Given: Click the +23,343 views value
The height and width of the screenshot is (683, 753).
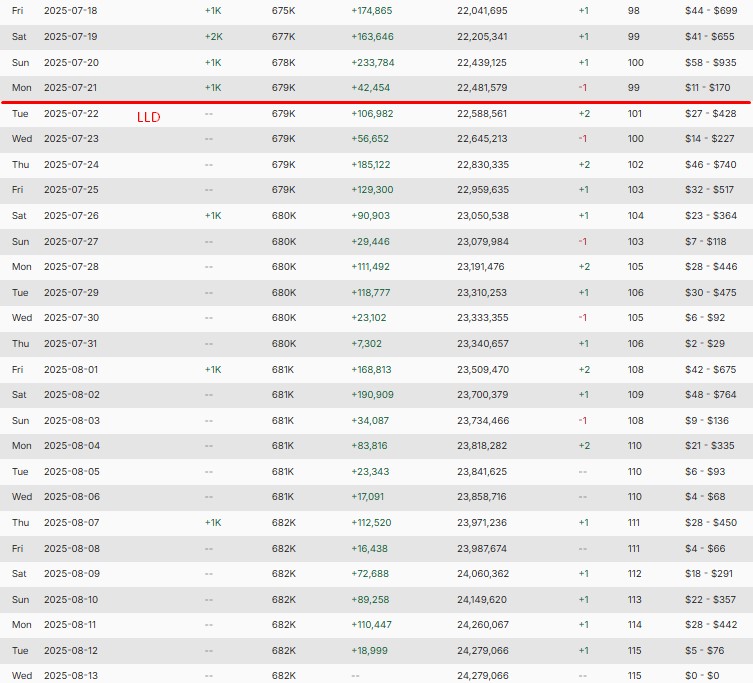Looking at the screenshot, I should [x=370, y=471].
